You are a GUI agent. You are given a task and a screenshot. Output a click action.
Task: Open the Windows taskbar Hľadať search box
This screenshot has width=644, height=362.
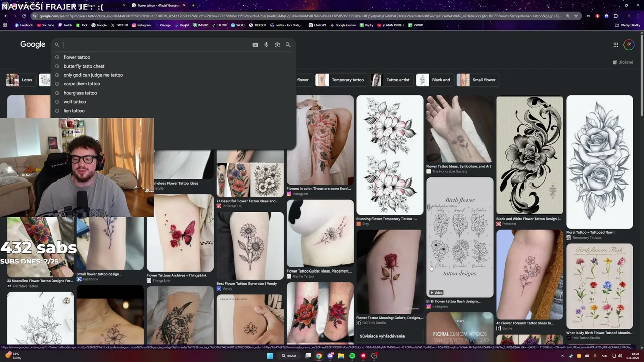(289, 356)
